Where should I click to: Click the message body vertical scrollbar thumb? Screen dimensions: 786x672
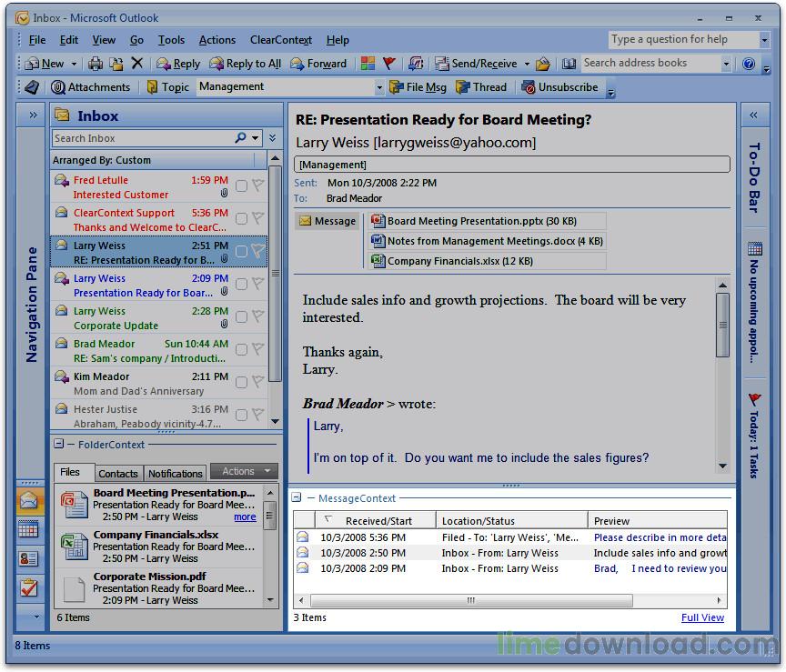722,325
